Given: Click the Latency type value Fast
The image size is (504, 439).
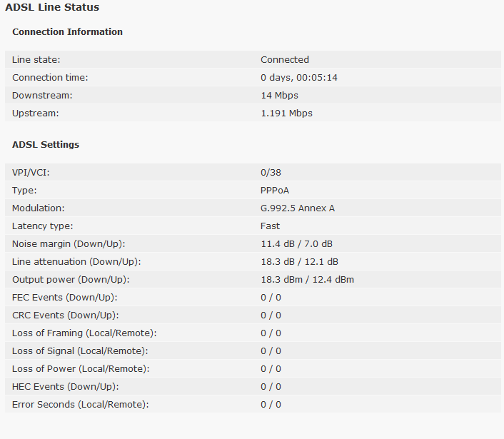Looking at the screenshot, I should [x=271, y=226].
